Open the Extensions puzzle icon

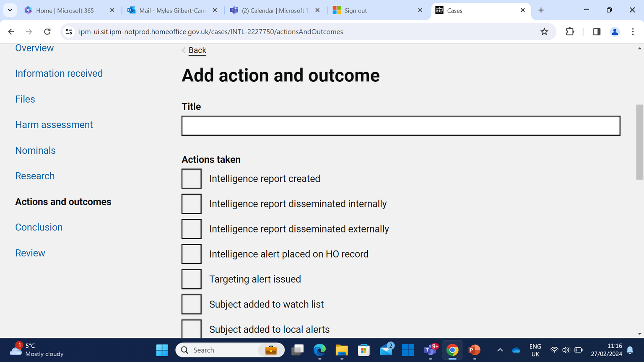point(570,32)
